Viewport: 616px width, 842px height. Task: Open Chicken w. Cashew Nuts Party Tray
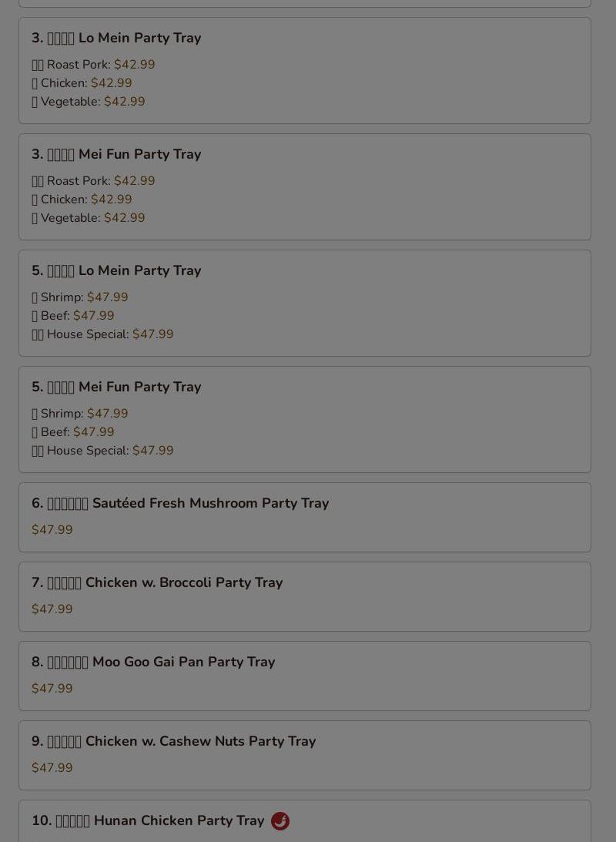click(305, 756)
